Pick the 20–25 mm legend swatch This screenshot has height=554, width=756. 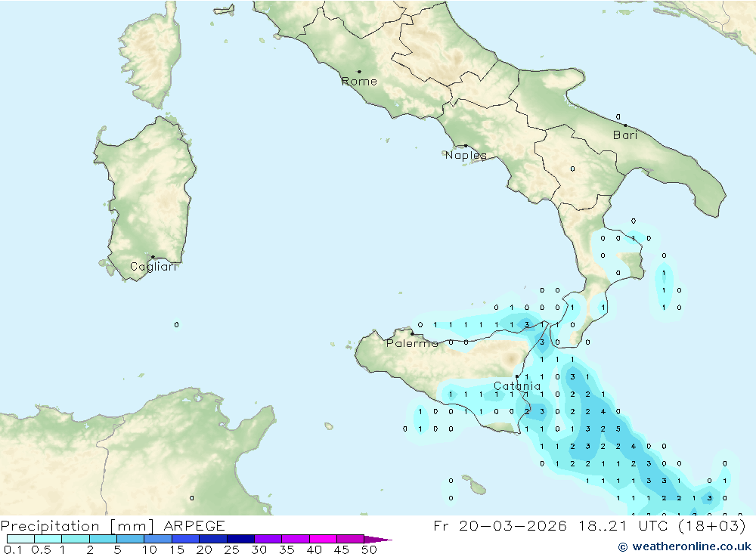(x=213, y=539)
